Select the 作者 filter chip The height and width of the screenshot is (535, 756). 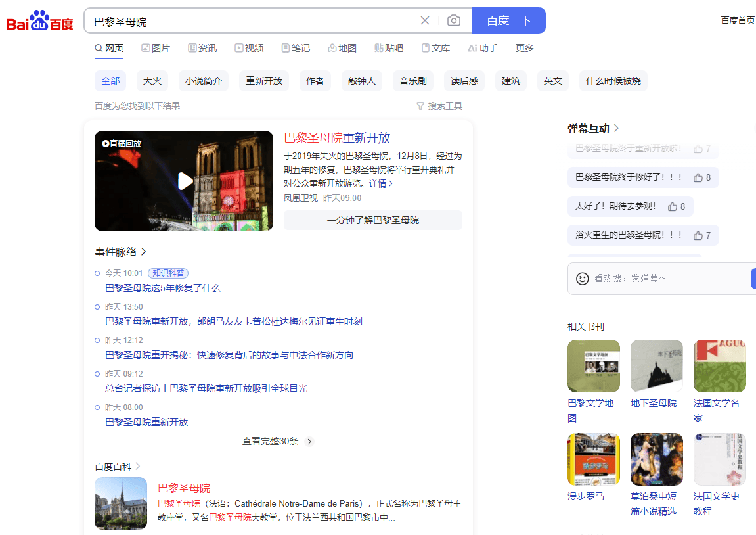tap(315, 81)
